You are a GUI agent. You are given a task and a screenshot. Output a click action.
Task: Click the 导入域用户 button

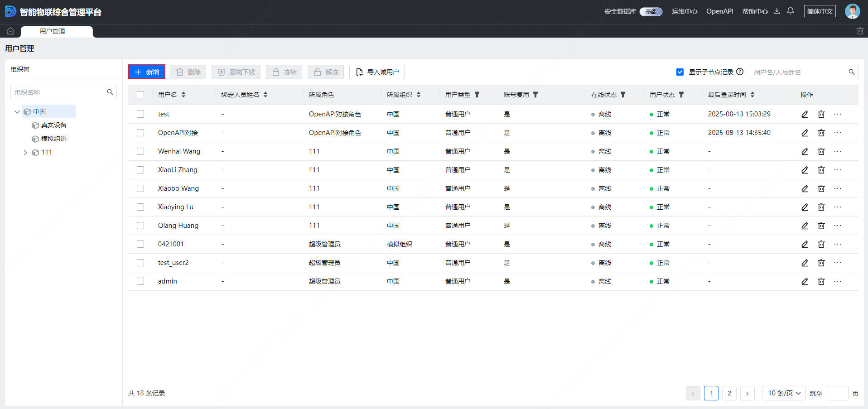click(x=377, y=72)
